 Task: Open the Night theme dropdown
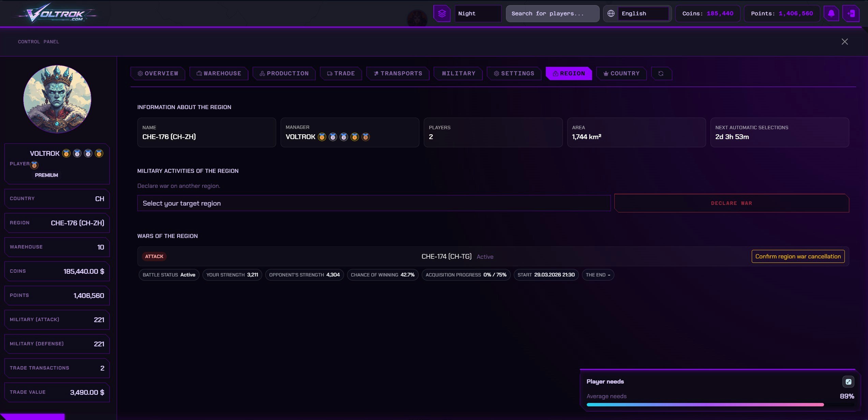pos(478,14)
